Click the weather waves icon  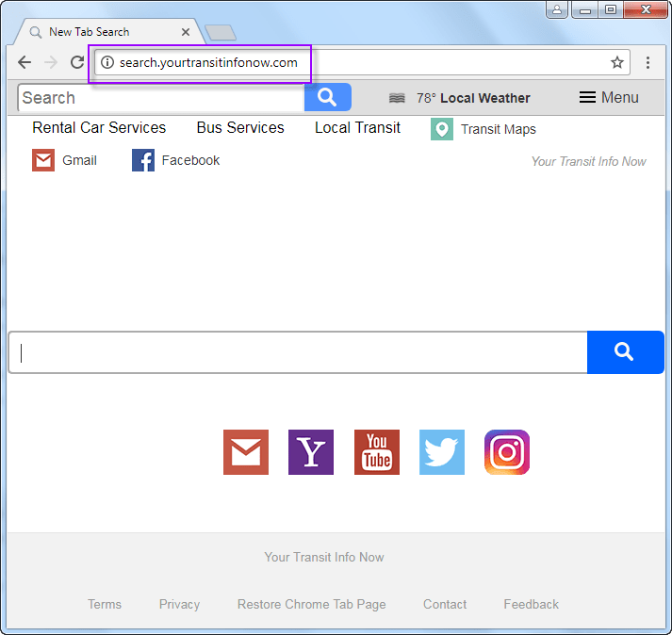point(397,98)
